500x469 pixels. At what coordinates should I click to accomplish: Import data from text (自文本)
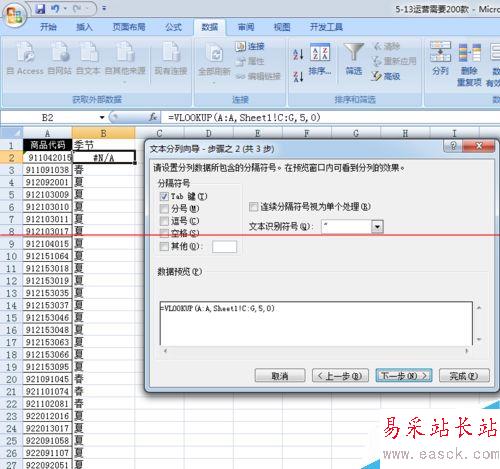(88, 58)
